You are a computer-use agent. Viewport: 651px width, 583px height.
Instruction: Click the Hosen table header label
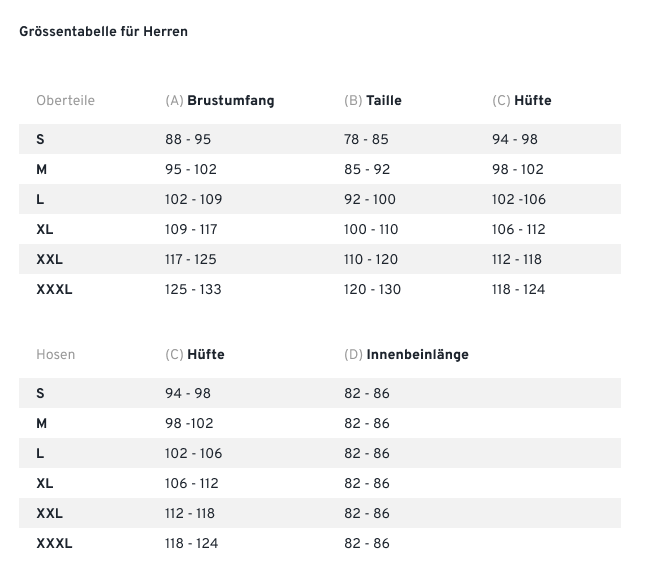(55, 355)
